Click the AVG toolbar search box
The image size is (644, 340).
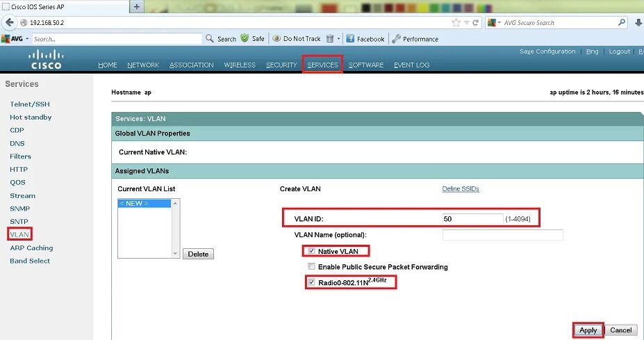pos(117,39)
